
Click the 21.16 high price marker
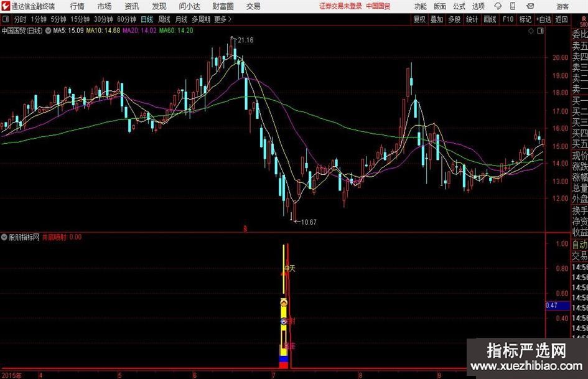point(245,40)
